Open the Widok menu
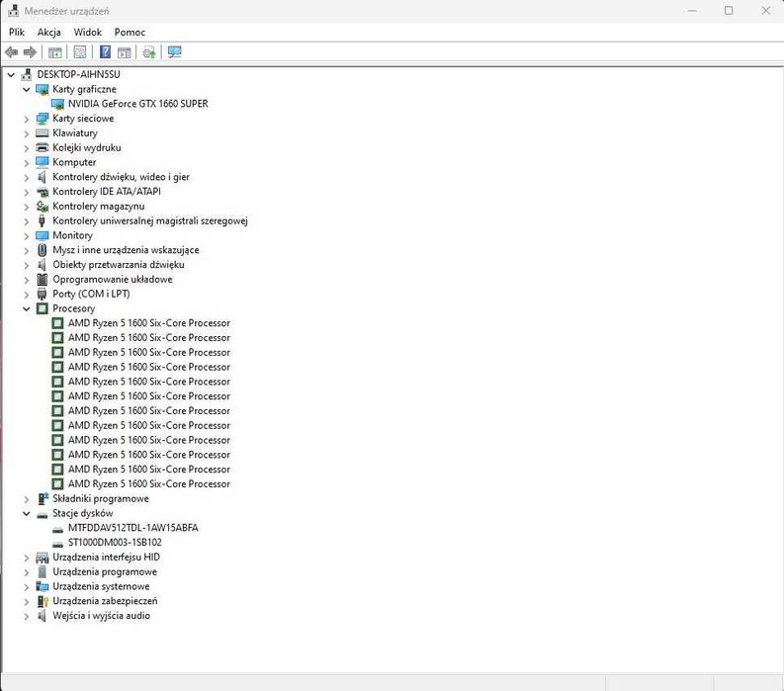The height and width of the screenshot is (691, 784). click(88, 32)
